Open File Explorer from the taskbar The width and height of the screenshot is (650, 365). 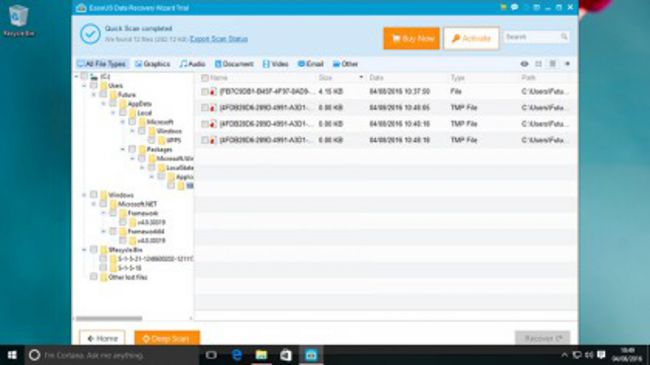(261, 355)
